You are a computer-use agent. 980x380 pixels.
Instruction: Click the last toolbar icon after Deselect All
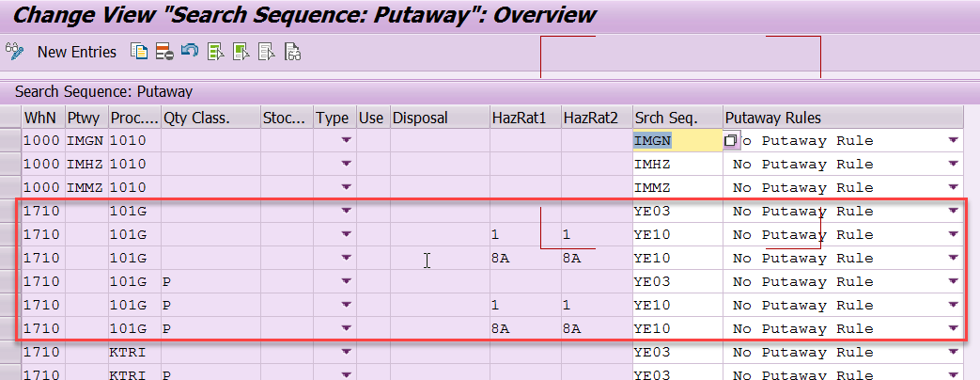pos(292,52)
